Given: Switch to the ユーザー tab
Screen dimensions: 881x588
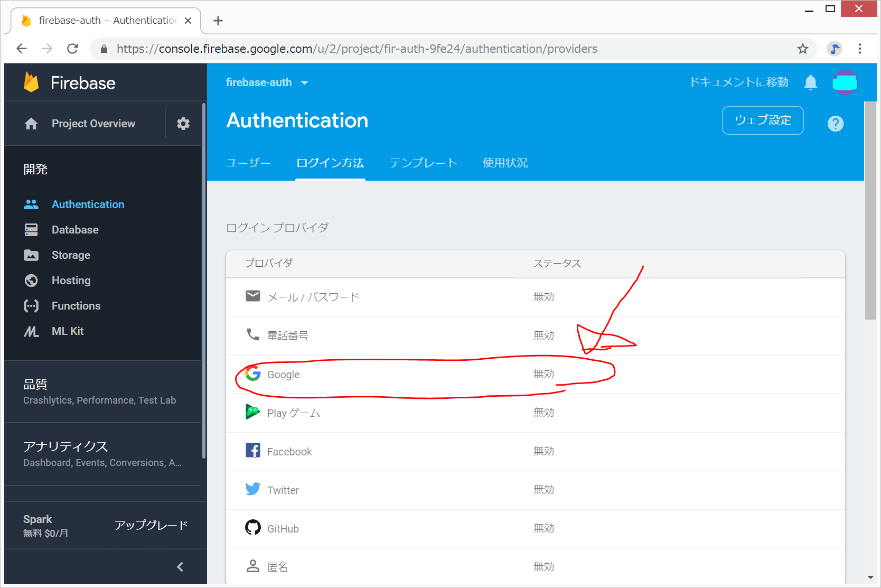Looking at the screenshot, I should pyautogui.click(x=248, y=163).
